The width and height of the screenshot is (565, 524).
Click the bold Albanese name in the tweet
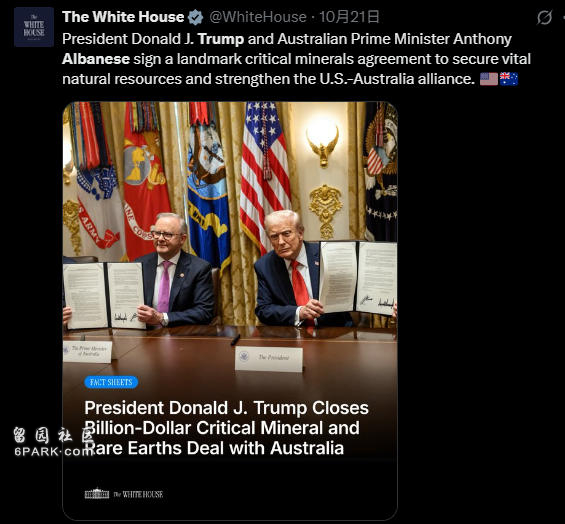(96, 59)
